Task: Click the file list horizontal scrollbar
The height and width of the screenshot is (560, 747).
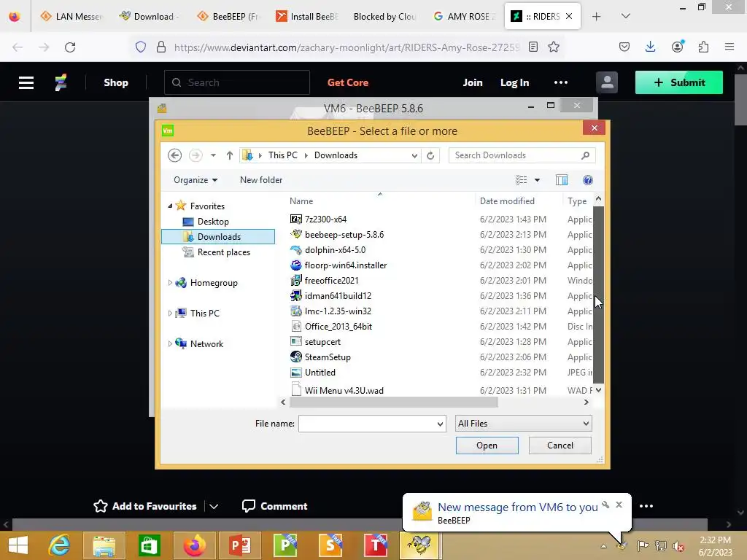Action: 393,402
